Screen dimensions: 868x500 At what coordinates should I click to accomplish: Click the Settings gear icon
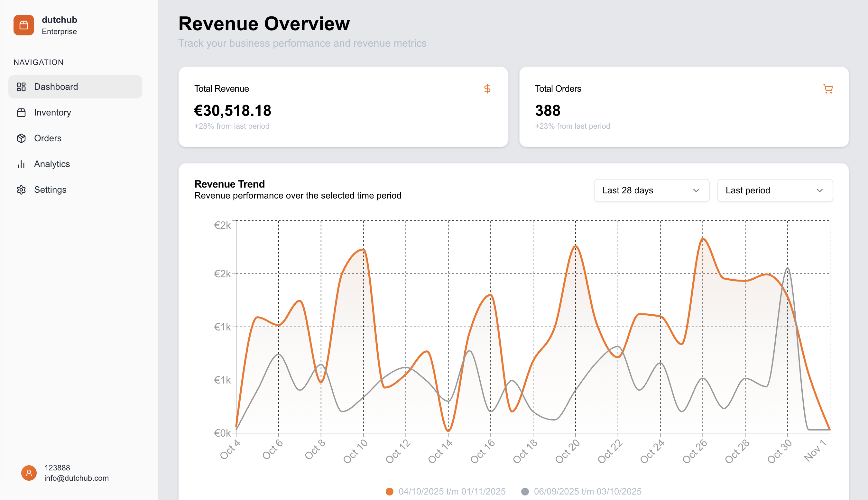pyautogui.click(x=21, y=190)
